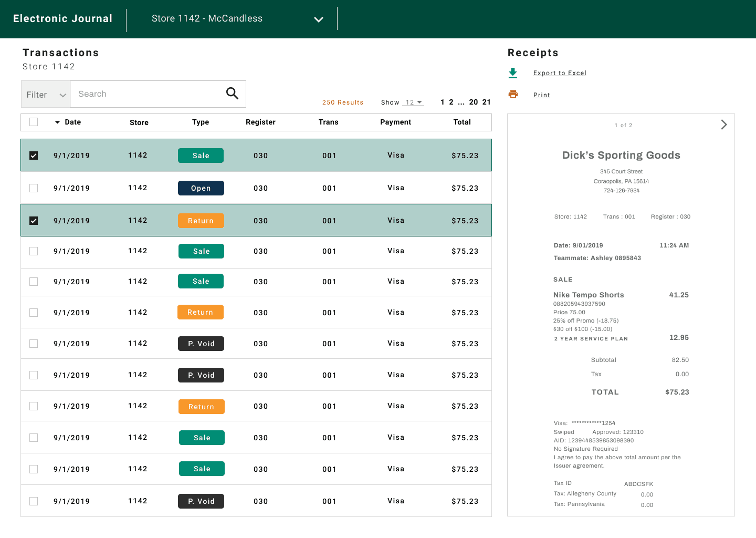Viewport: 756px width, 538px height.
Task: Click the green Export download icon
Action: click(x=513, y=73)
